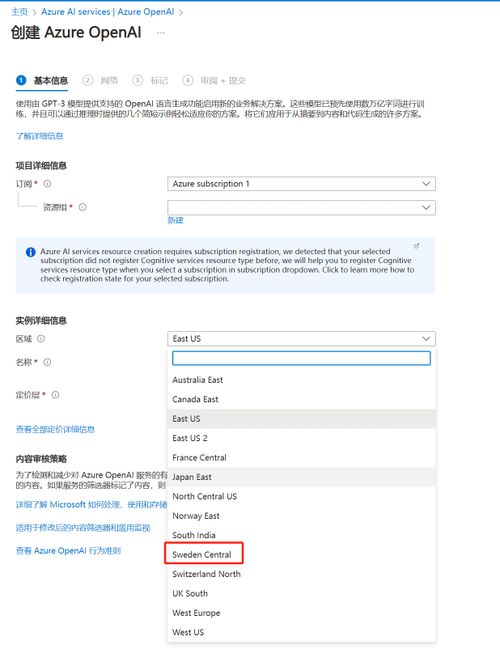500x650 pixels.
Task: Go to the 标记 step tab
Action: point(150,80)
